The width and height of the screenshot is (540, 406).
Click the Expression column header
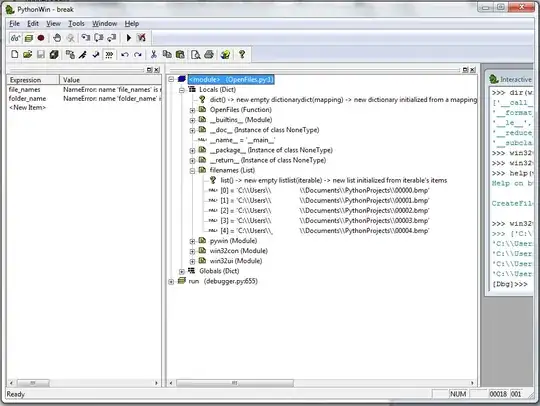(33, 80)
